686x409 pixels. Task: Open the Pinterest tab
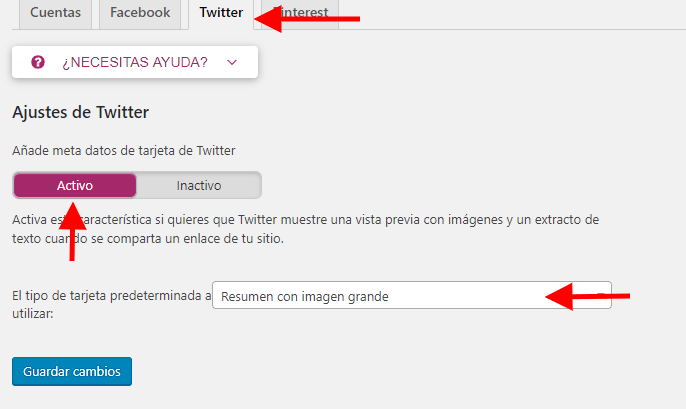[x=300, y=13]
